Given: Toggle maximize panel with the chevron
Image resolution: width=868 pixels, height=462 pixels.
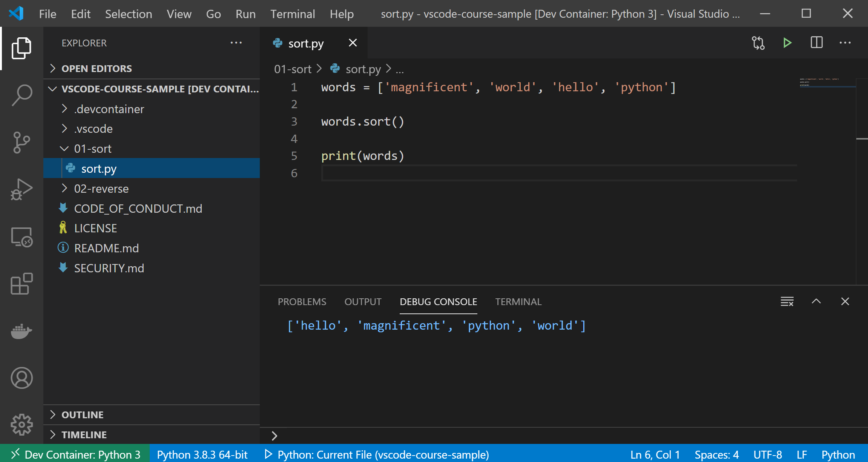Looking at the screenshot, I should click(816, 301).
